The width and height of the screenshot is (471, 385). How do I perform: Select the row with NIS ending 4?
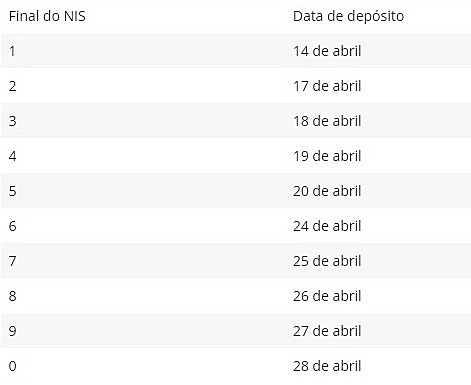(x=236, y=156)
